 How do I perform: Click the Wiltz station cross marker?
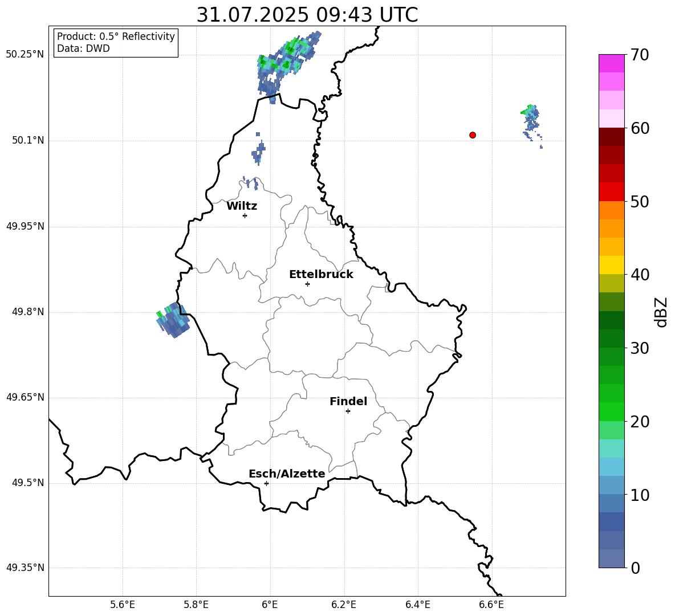(x=245, y=215)
